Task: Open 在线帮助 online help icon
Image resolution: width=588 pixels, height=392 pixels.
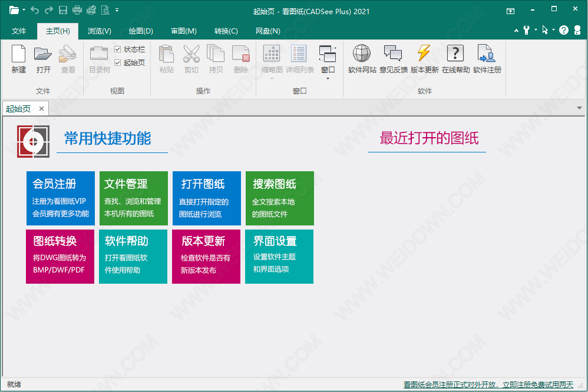Action: click(x=455, y=59)
